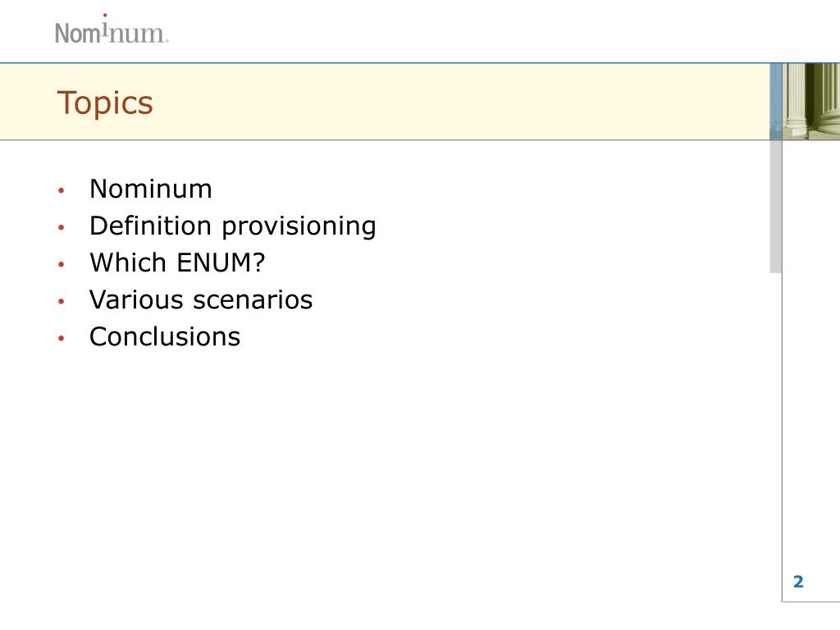Click the word provisioning in the second bullet
Viewport: 840px width, 630px height.
click(x=299, y=227)
